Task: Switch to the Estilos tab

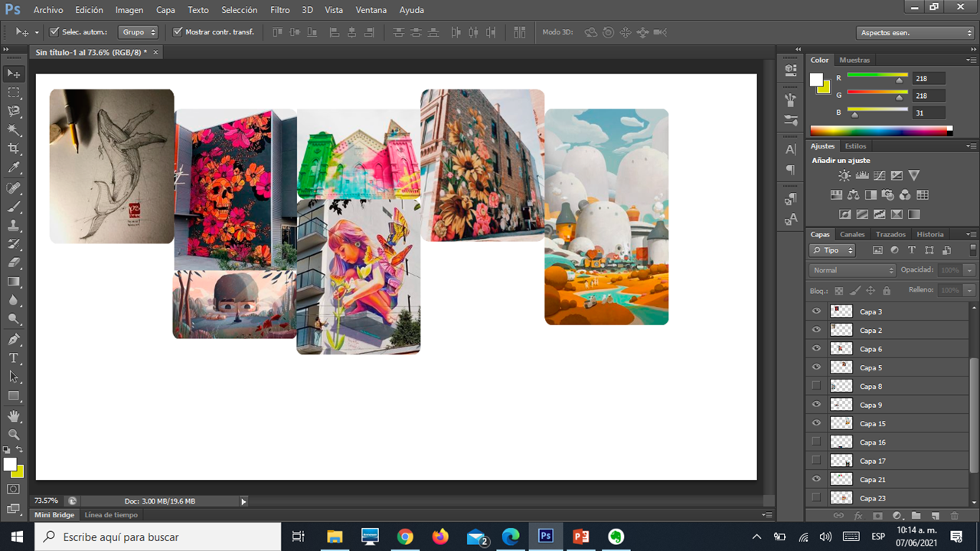Action: click(x=855, y=146)
